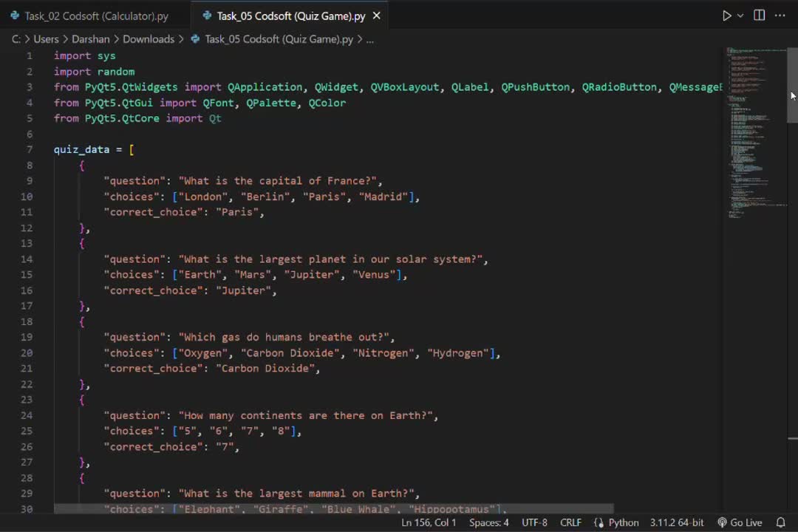The image size is (798, 532).
Task: Change CRLF end of line sequence
Action: tap(570, 522)
